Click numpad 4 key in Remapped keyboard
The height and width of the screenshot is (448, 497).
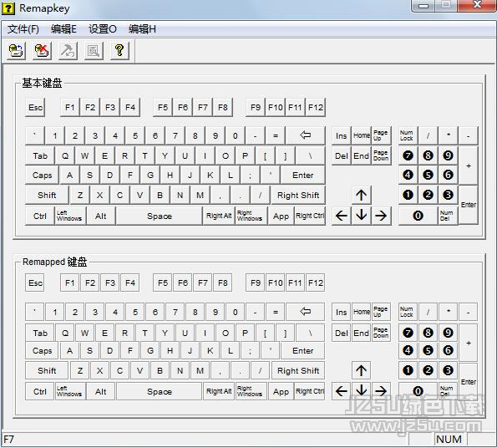[408, 350]
